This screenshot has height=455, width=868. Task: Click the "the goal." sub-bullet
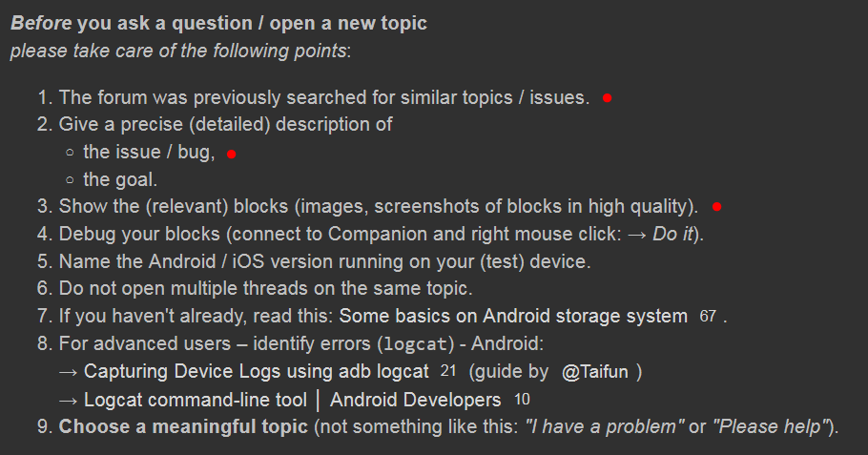pos(120,179)
